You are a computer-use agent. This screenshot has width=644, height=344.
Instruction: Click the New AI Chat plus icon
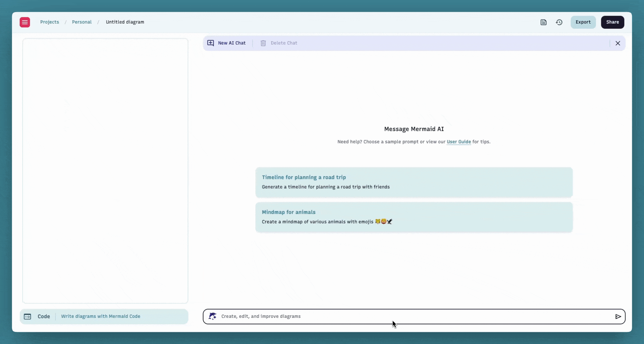coord(211,43)
